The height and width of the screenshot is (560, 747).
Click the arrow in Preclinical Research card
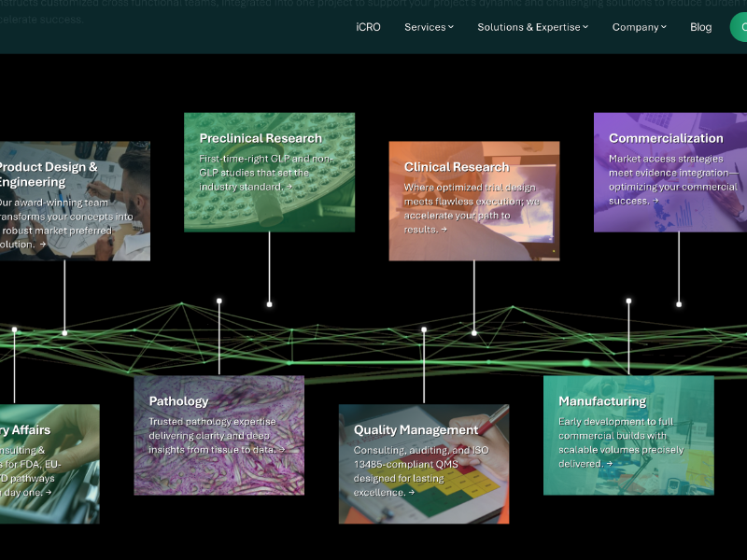pyautogui.click(x=289, y=187)
